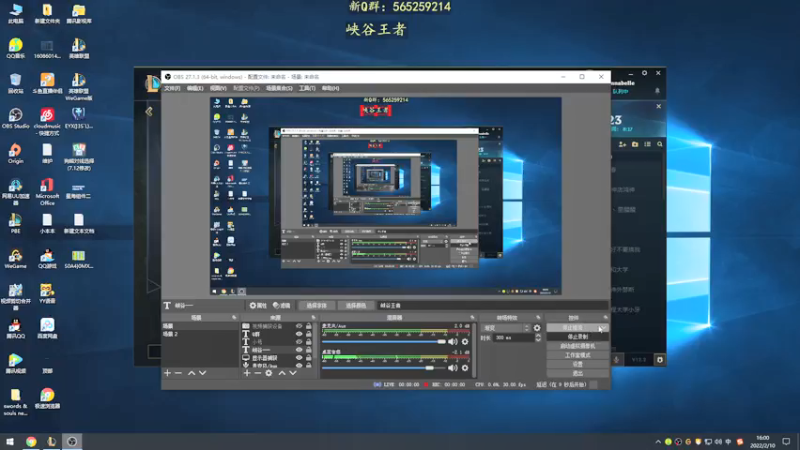Add a new scene with the plus button

point(167,373)
